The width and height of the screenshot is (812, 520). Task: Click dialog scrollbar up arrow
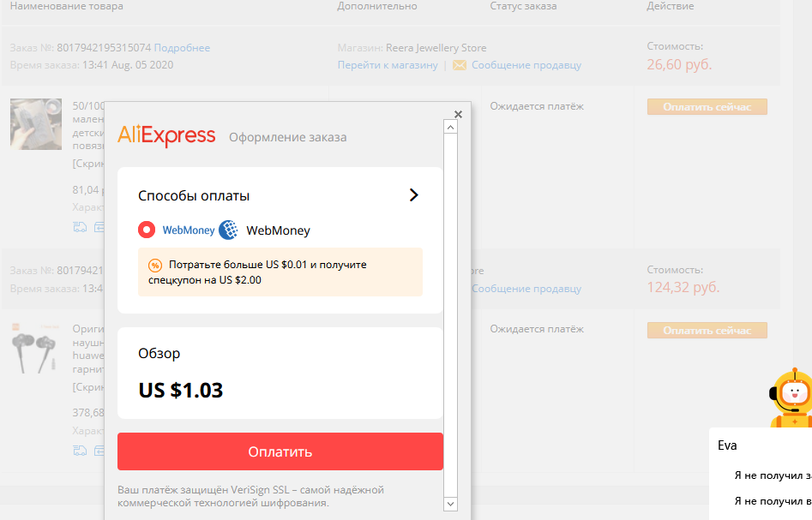coord(450,128)
